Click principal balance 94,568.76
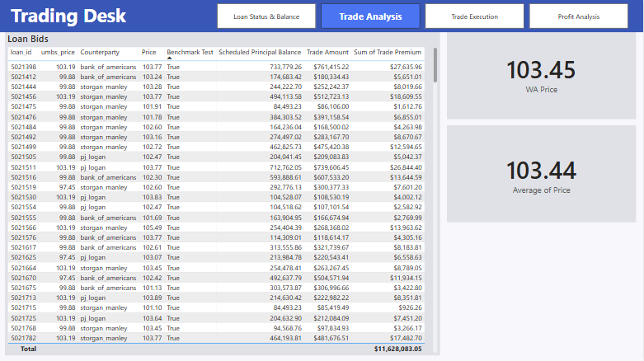Screen dimensions: 644x361 click(288, 328)
